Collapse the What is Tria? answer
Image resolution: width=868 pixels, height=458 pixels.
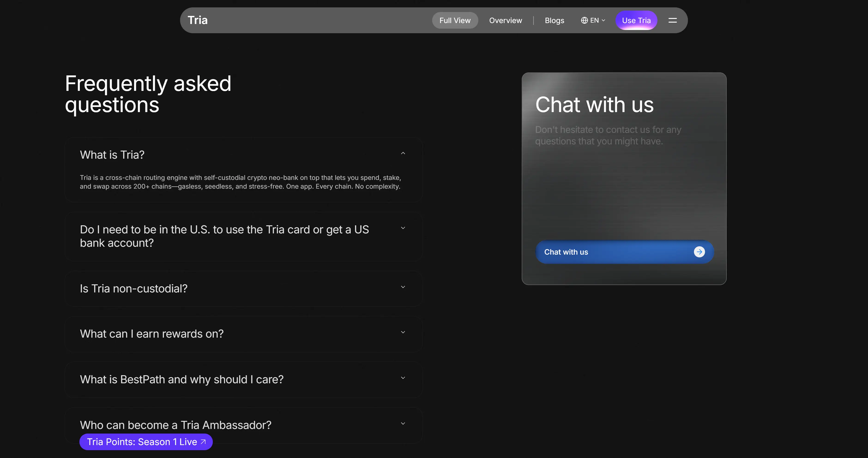coord(403,153)
